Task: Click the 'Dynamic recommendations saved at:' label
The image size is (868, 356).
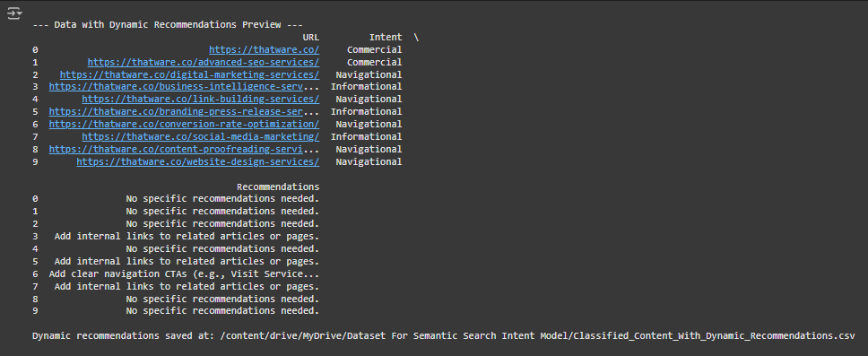Action: [x=123, y=336]
